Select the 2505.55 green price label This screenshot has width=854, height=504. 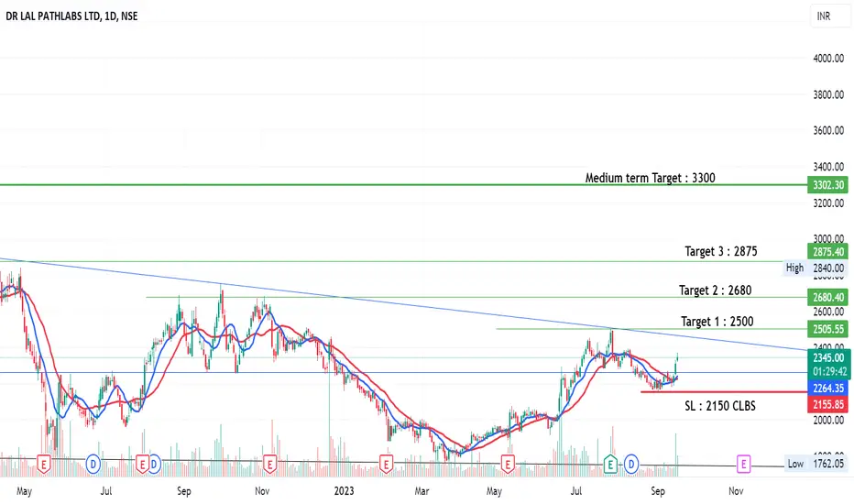pos(827,329)
